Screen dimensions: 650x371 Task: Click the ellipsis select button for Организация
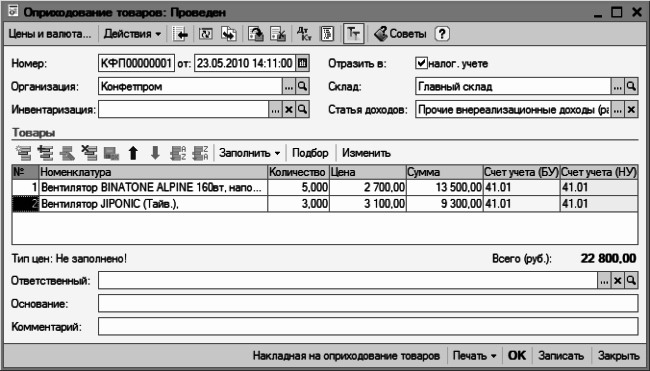point(289,86)
